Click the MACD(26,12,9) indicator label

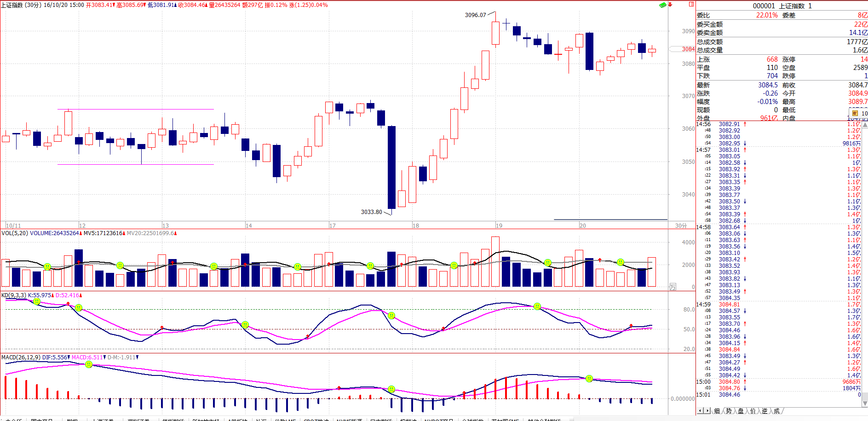tap(21, 358)
